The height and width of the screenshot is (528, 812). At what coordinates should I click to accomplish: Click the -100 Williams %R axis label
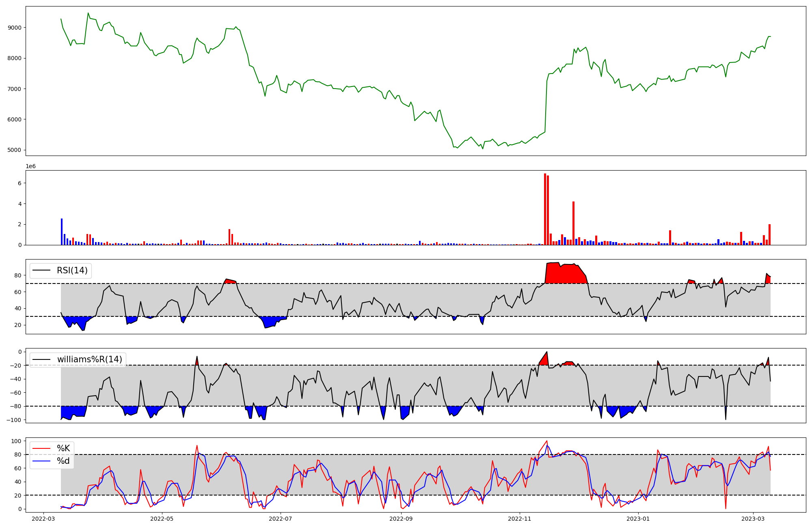(14, 420)
